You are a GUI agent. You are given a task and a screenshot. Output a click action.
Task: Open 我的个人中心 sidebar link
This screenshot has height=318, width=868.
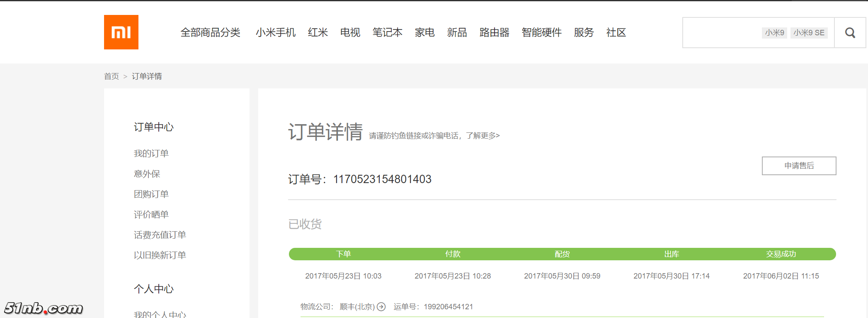(x=160, y=314)
